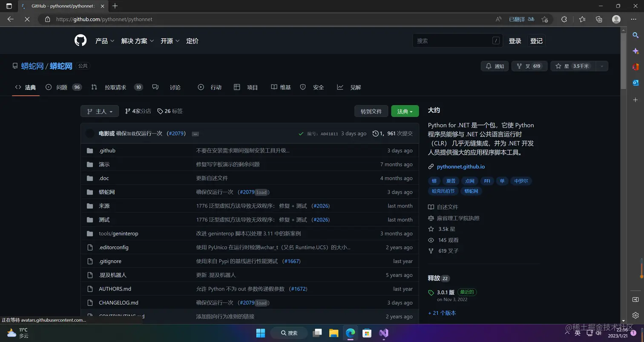644x342 pixels.
Task: Click the sidebar search icon
Action: coord(635,35)
